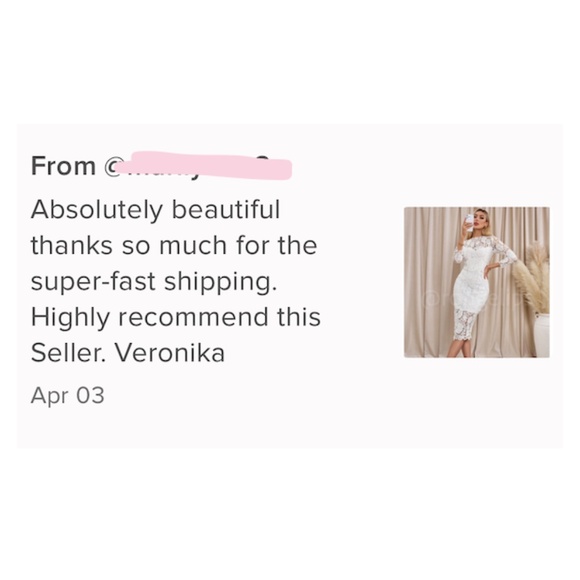Click the name "Veronika" in the review
Image resolution: width=580 pixels, height=580 pixels.
(x=170, y=353)
